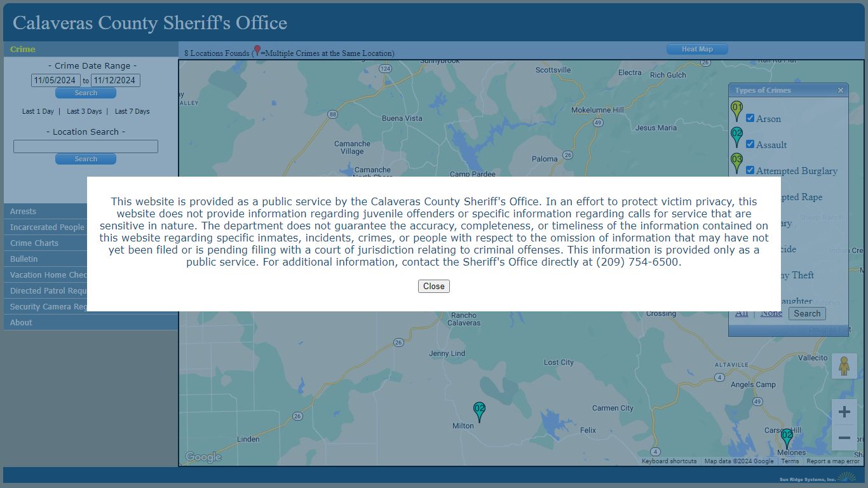The width and height of the screenshot is (868, 488).
Task: Click the Google logo on map
Action: tap(203, 457)
